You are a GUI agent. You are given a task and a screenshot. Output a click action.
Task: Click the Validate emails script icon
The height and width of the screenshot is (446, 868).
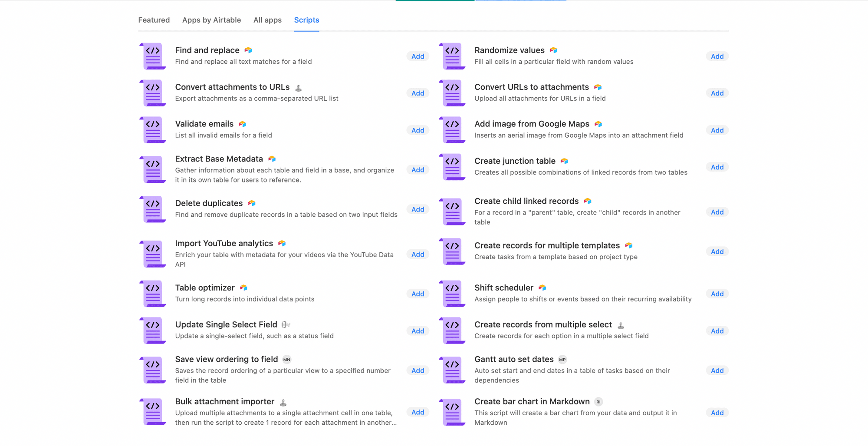(153, 130)
